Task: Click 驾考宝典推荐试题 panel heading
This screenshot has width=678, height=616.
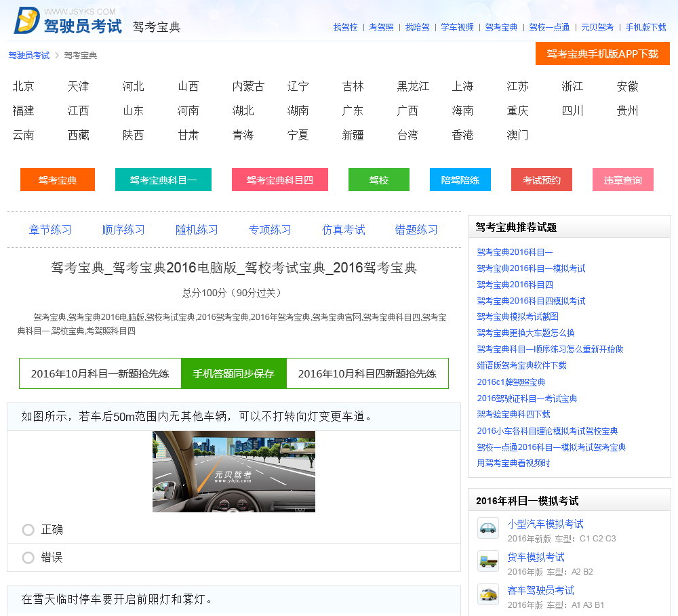Action: [x=516, y=228]
